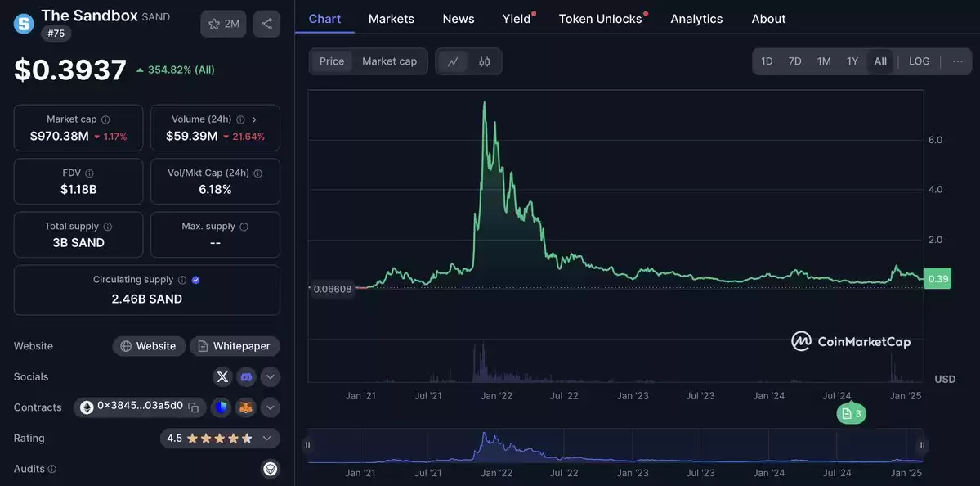Click Vol/Mkt Cap (24h) info icon

(x=257, y=173)
